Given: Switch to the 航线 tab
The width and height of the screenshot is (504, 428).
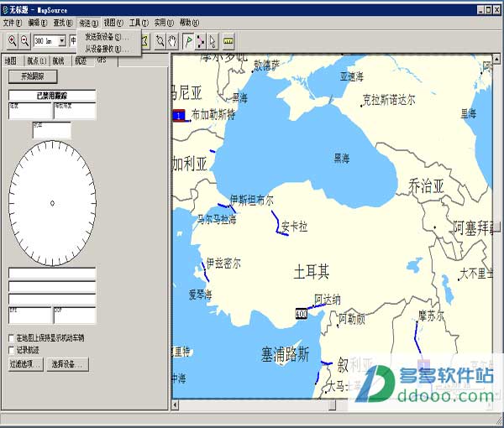Looking at the screenshot, I should 59,60.
